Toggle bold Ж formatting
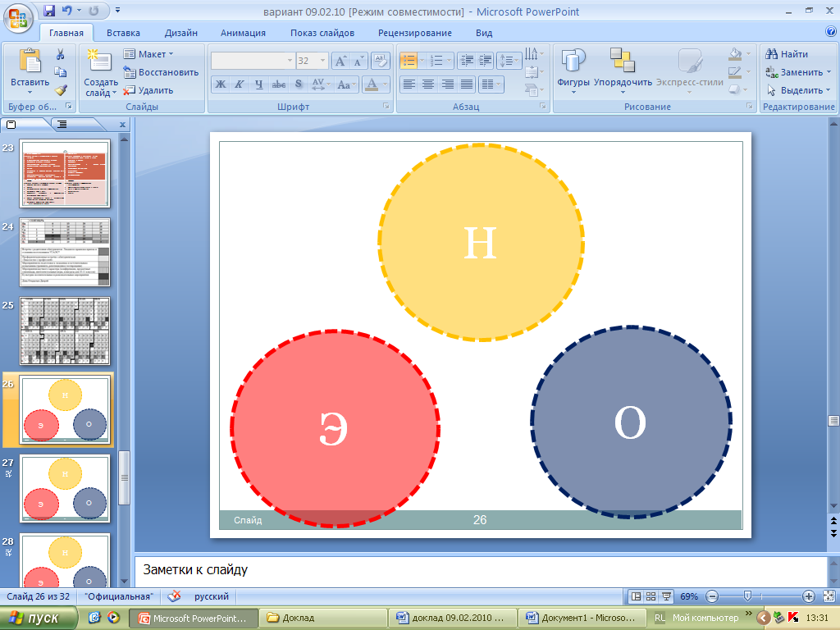The height and width of the screenshot is (630, 840). pos(220,84)
